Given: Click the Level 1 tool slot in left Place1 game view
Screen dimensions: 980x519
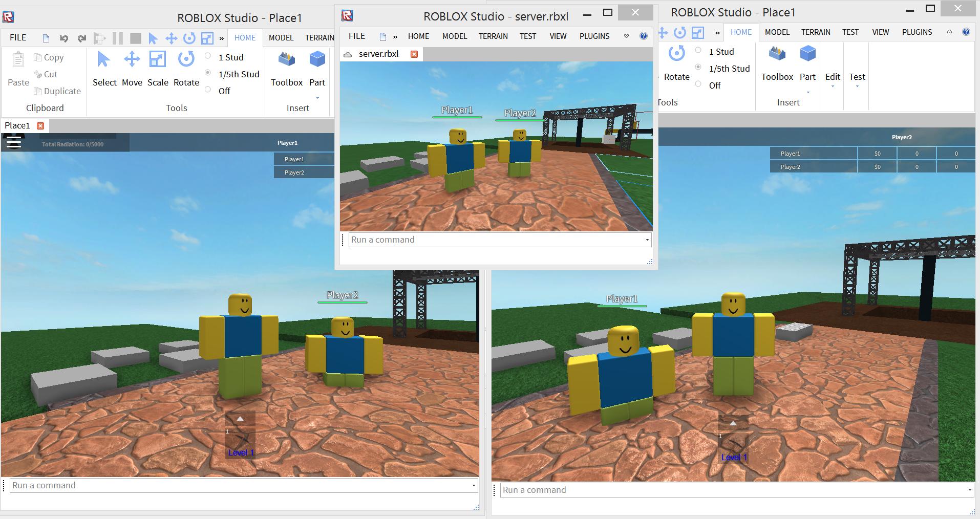Looking at the screenshot, I should (240, 443).
